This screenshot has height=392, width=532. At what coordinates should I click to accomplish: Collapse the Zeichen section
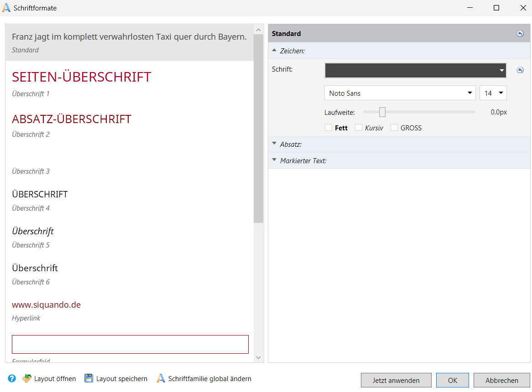275,50
